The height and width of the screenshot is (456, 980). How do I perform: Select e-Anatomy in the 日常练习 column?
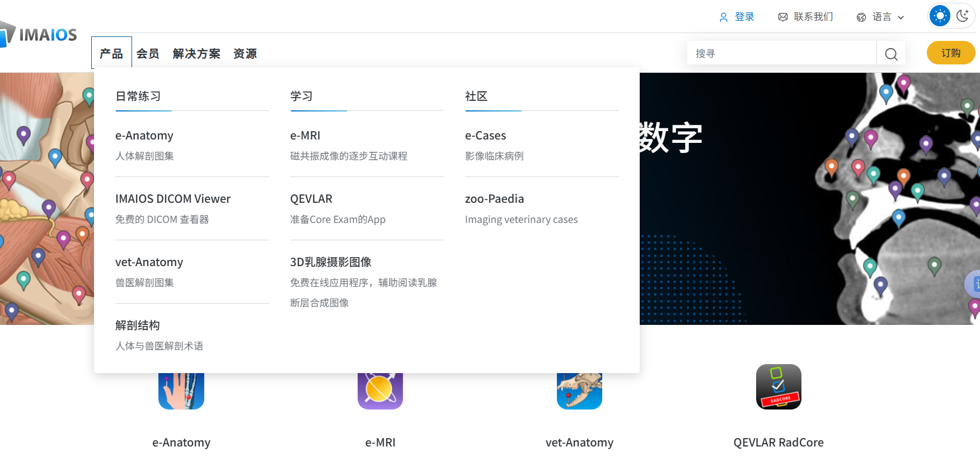[x=144, y=136]
